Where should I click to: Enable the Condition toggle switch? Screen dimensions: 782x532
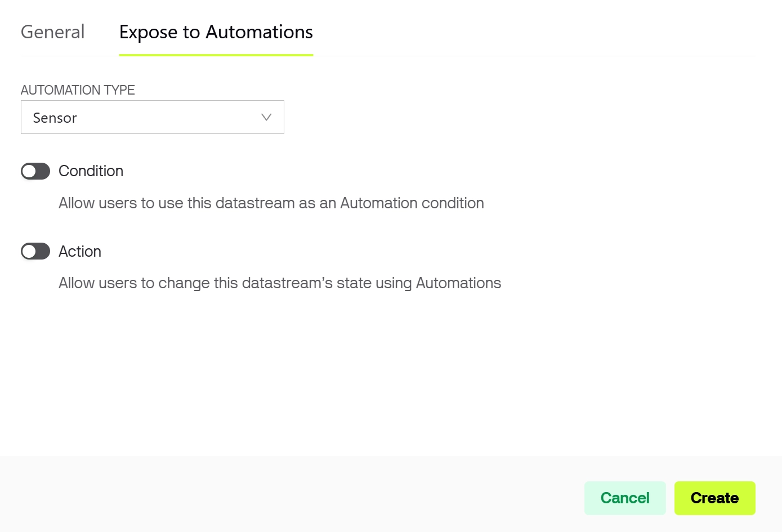tap(35, 171)
